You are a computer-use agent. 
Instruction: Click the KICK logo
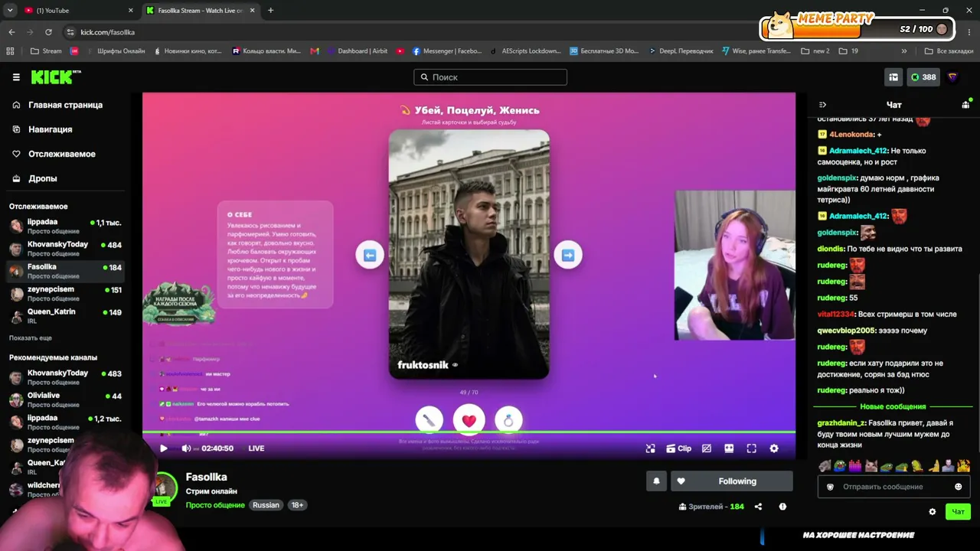click(x=55, y=77)
